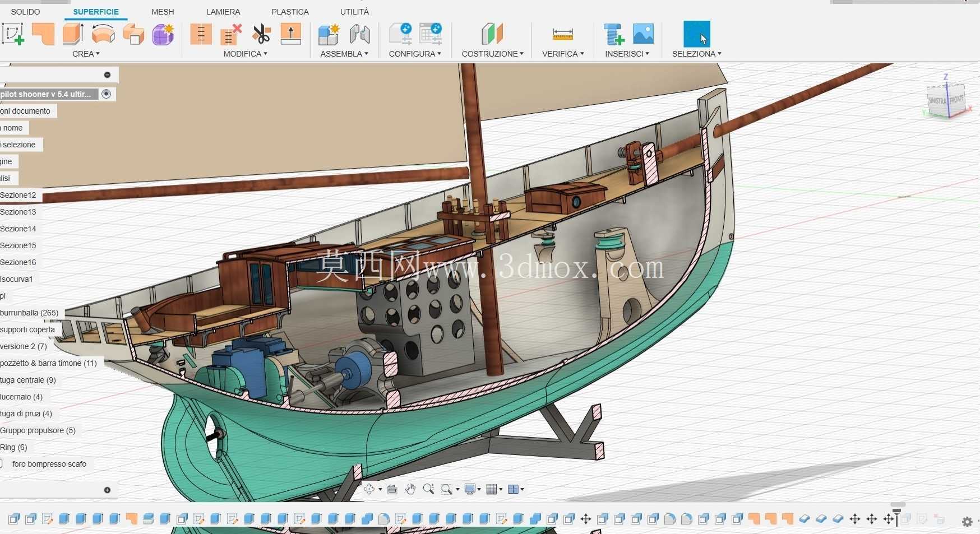Open the Create Form tool with purple shape
The width and height of the screenshot is (980, 534).
pyautogui.click(x=163, y=34)
